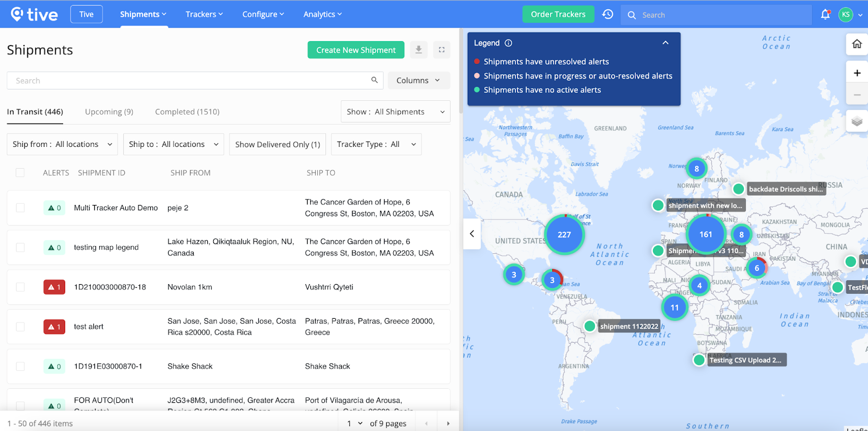Click the 161 cluster over Europe
868x431 pixels.
click(706, 234)
